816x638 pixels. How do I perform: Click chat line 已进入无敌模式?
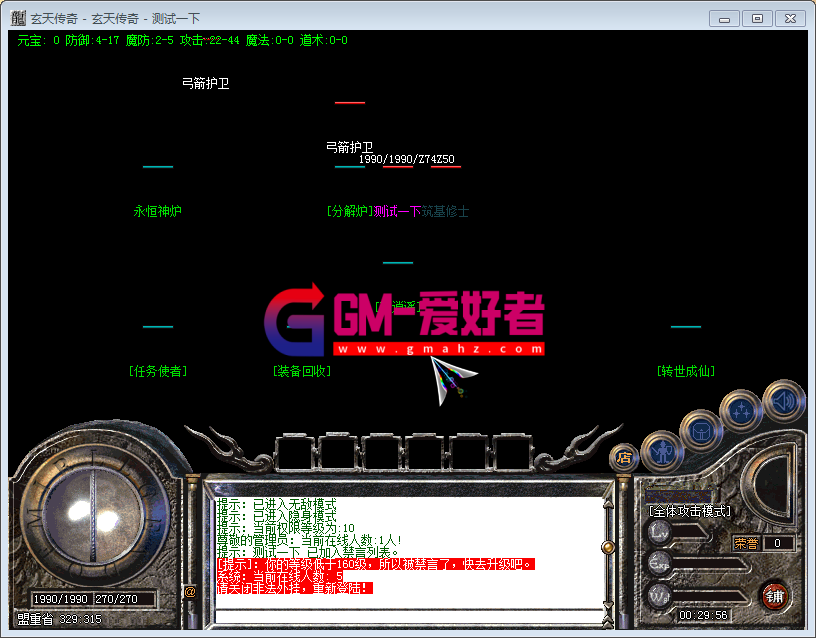coord(276,504)
